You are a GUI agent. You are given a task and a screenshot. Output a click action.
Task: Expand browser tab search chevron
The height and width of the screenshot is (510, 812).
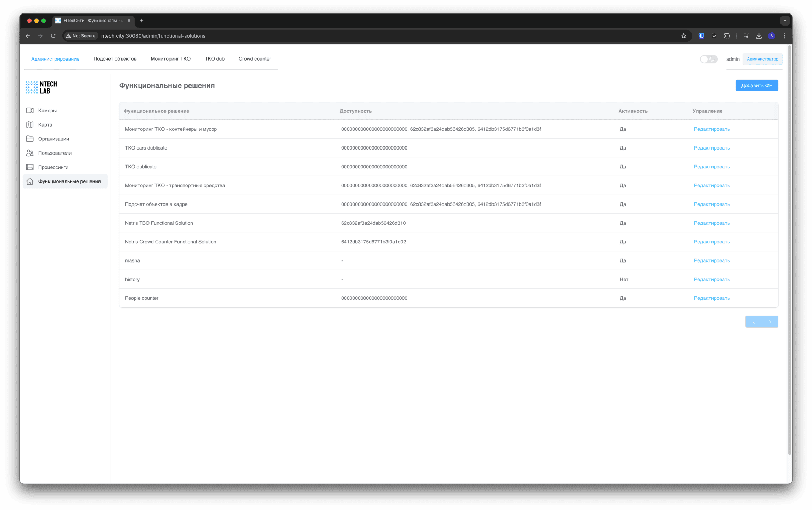pos(785,21)
